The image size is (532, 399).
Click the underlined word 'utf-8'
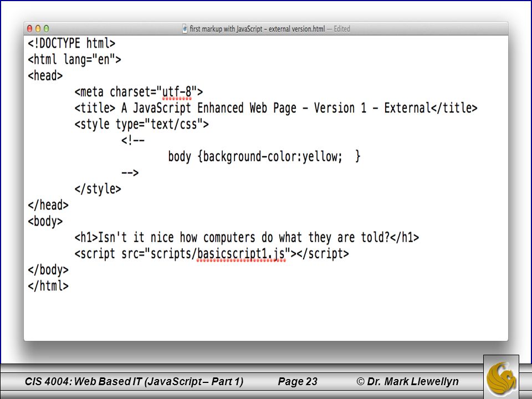point(177,93)
